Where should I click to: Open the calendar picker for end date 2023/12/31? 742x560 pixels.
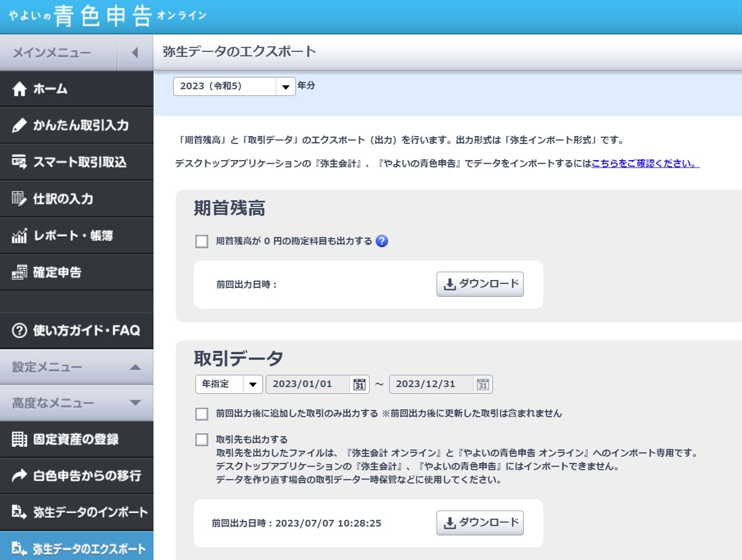pyautogui.click(x=483, y=384)
